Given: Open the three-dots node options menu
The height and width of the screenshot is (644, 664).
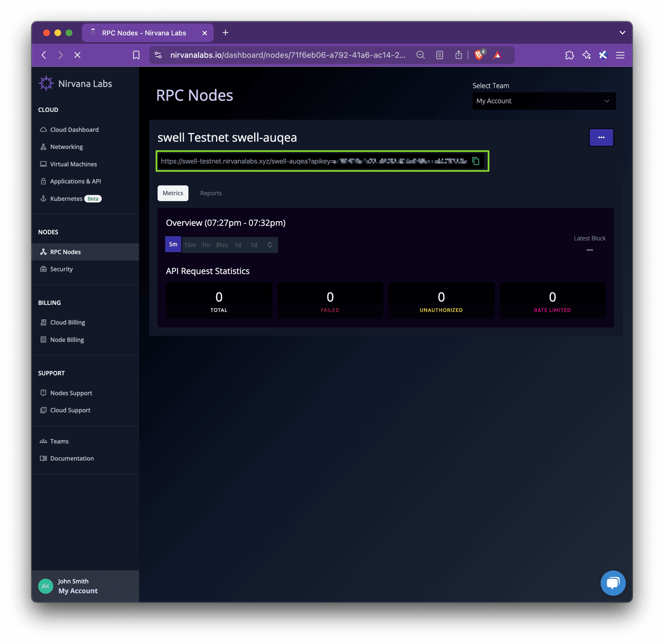Looking at the screenshot, I should click(x=601, y=137).
